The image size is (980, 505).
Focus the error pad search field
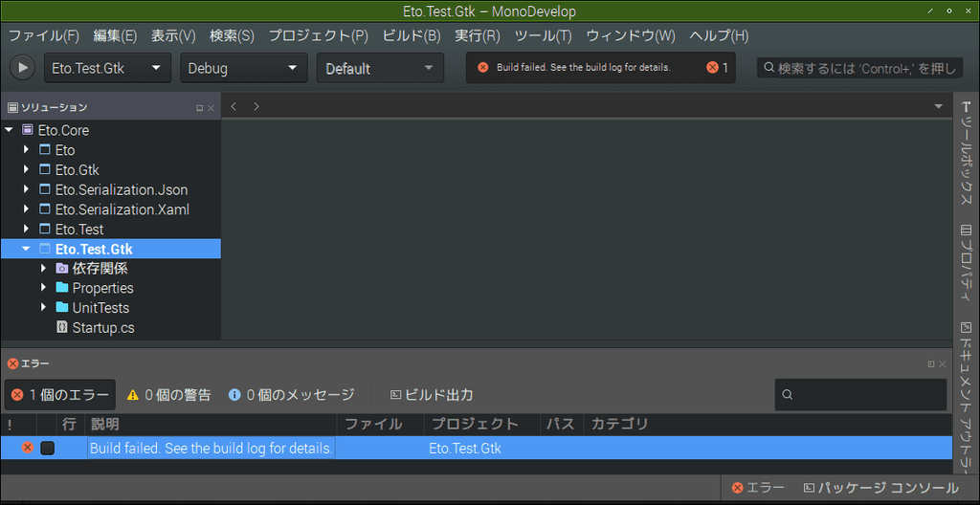[x=860, y=394]
